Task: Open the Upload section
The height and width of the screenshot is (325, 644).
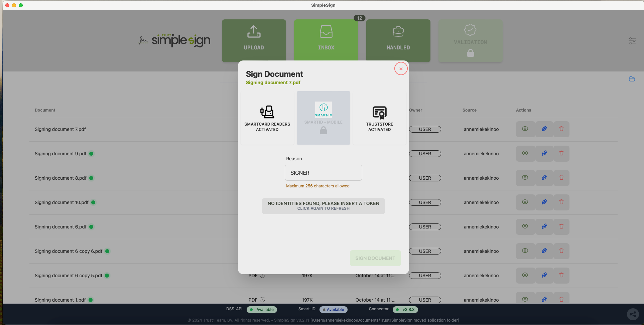Action: 254,40
